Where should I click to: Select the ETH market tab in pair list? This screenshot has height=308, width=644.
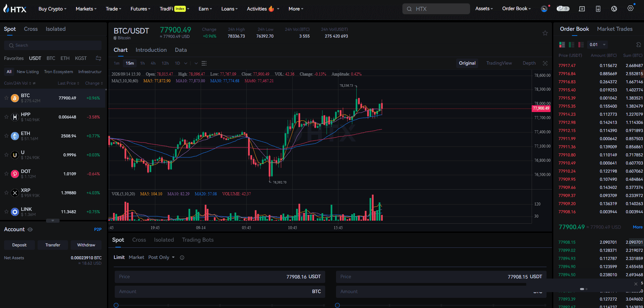pos(65,58)
